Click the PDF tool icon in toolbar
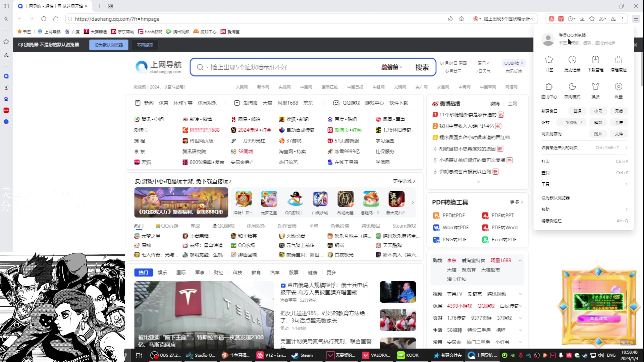Screen dimensions: 644x362 (x=551, y=19)
